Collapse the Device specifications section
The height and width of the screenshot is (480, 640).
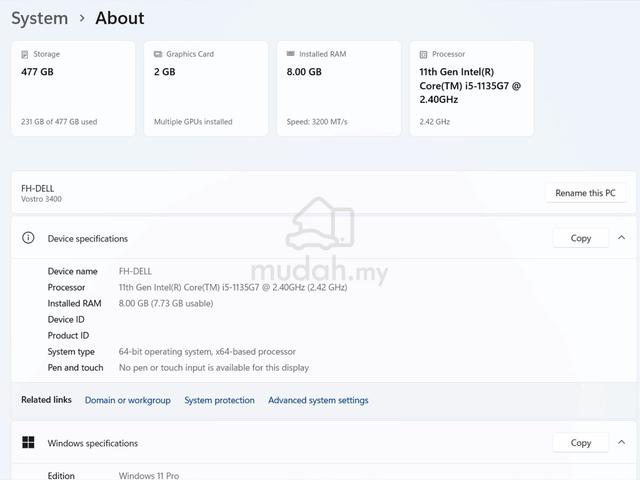click(x=621, y=238)
